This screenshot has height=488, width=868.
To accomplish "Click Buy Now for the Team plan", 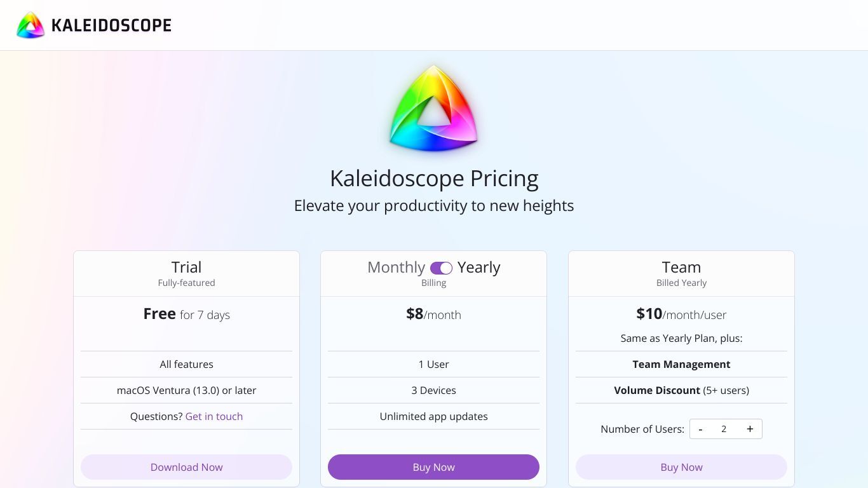I will (x=681, y=467).
